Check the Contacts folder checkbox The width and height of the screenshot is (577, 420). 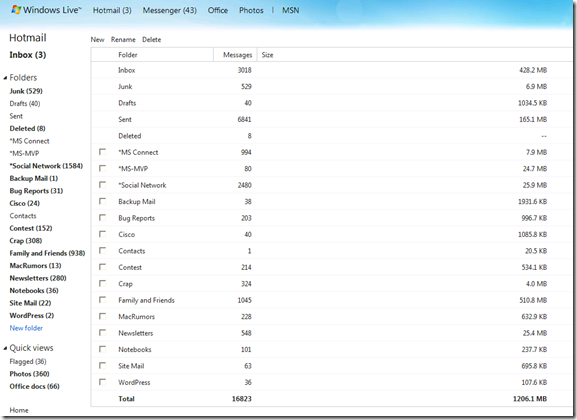(102, 250)
